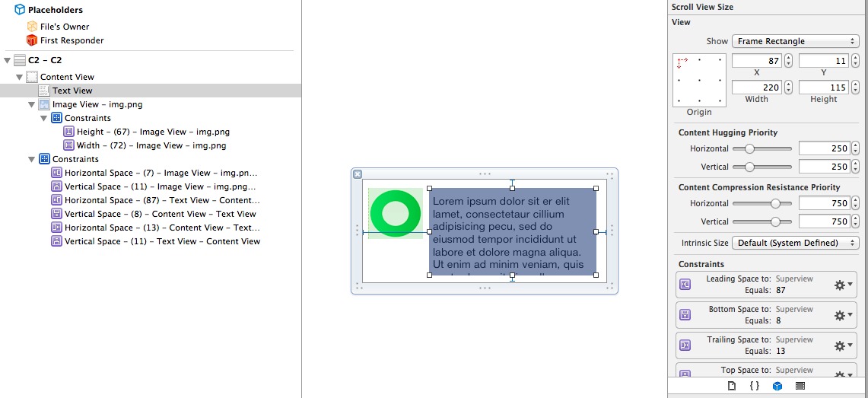Click the stepper next to X field
Screen dimensions: 868x398
tap(788, 60)
